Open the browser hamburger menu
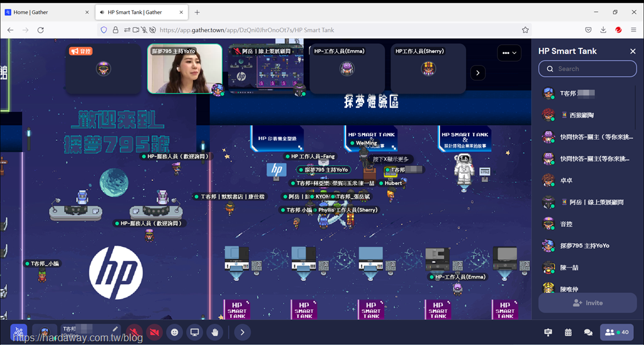 (x=633, y=30)
